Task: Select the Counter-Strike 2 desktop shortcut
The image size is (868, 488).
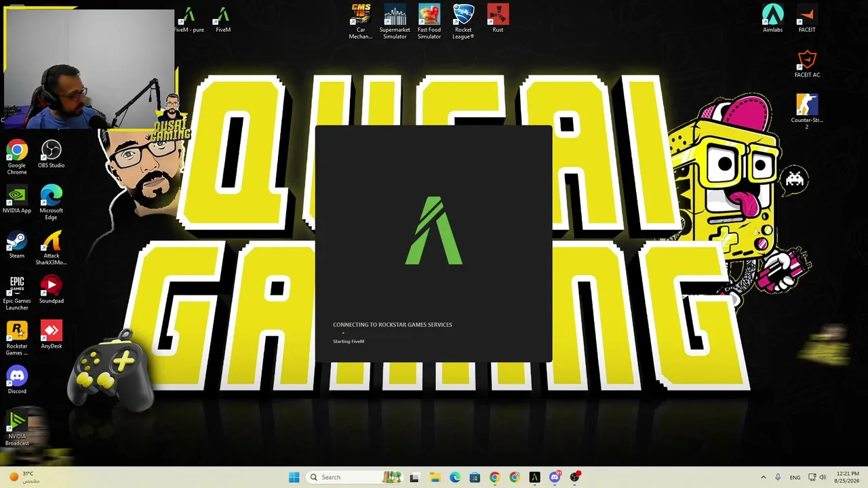Action: [807, 112]
